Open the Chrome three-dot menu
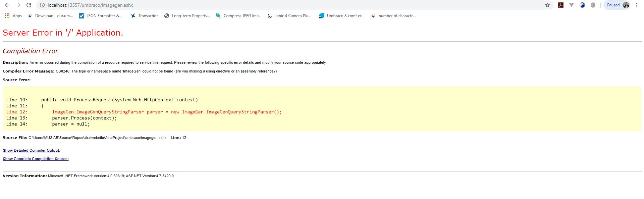644x199 pixels. [x=637, y=5]
